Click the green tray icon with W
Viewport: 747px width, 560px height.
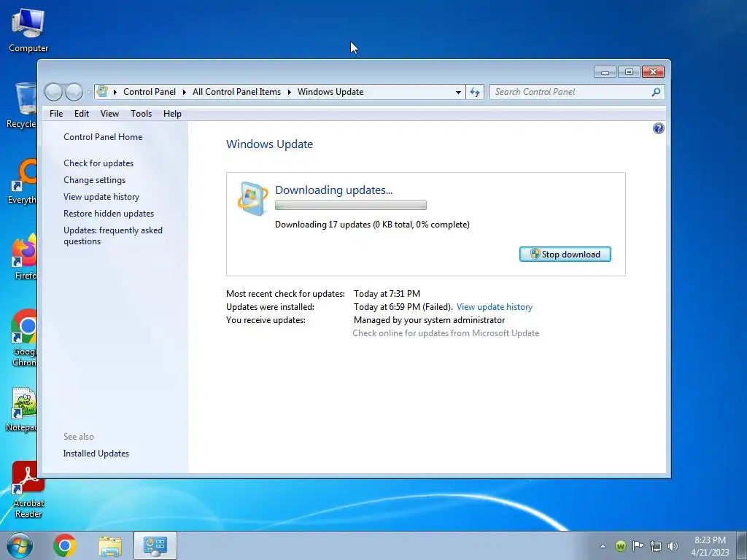point(620,546)
